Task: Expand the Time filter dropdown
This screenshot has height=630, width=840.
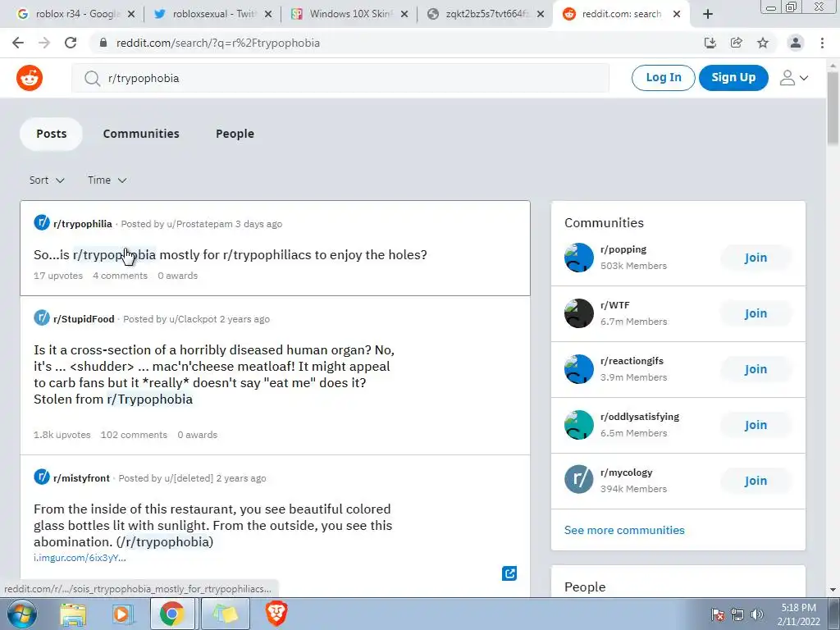Action: point(107,180)
